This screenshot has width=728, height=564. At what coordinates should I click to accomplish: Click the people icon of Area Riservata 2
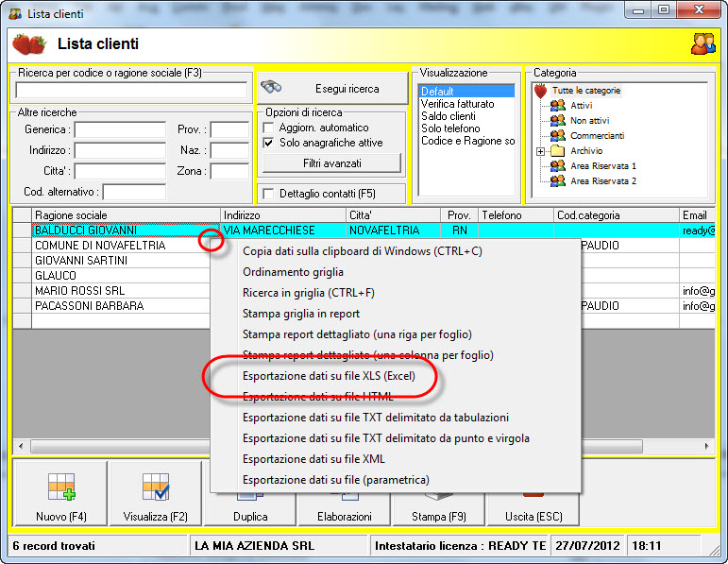tap(558, 181)
